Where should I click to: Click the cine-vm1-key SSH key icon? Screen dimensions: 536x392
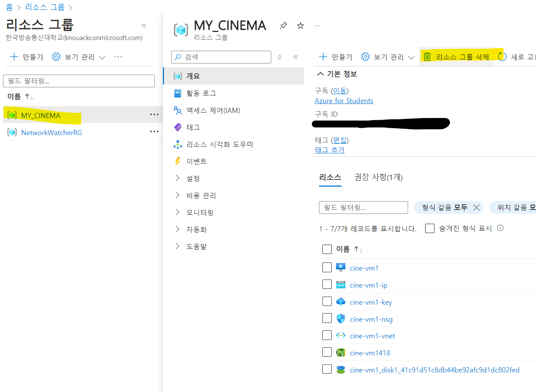340,302
